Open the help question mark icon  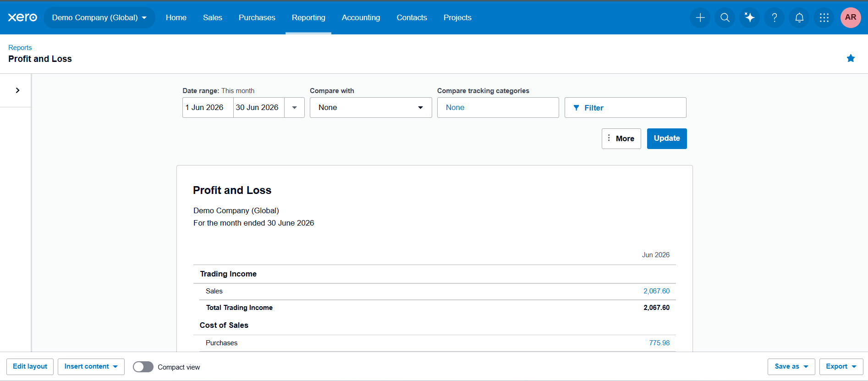point(775,17)
